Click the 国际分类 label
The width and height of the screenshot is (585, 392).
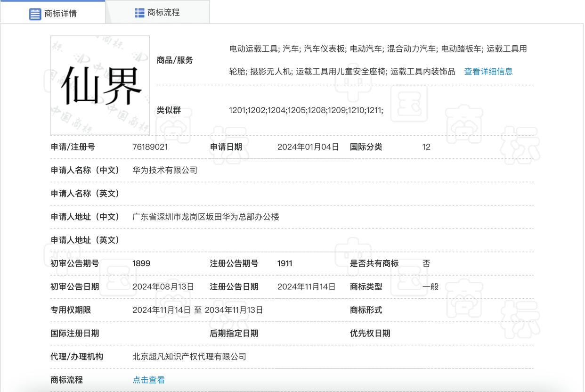(366, 147)
